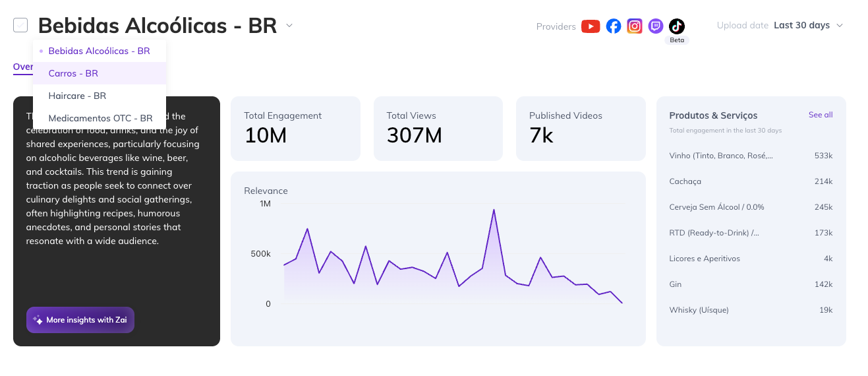This screenshot has height=376, width=868.
Task: Click the Total Engagement card
Action: (295, 129)
